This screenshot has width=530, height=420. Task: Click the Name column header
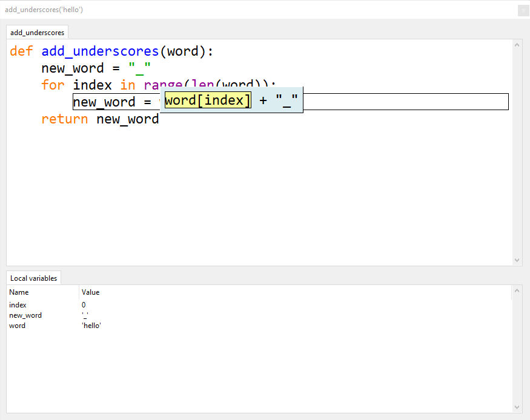(43, 292)
